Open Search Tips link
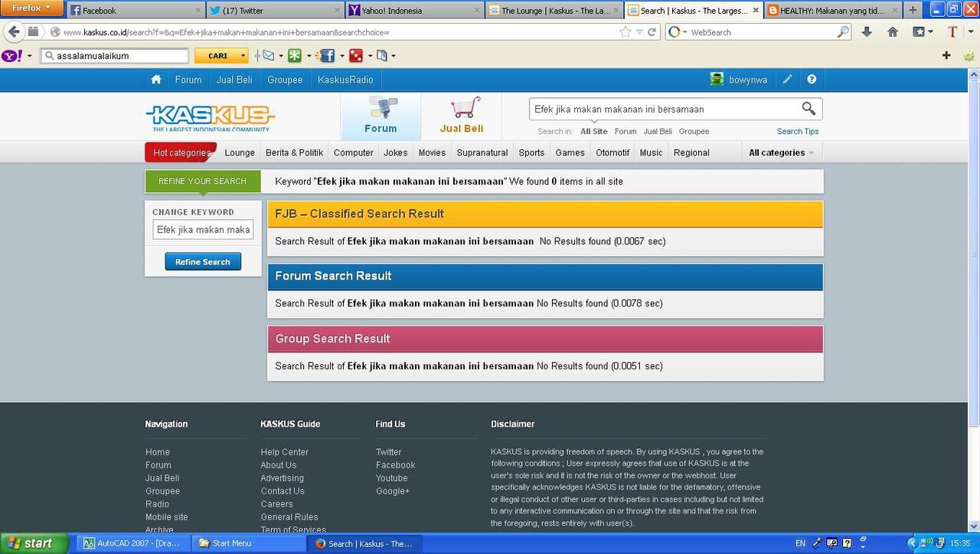 coord(798,132)
